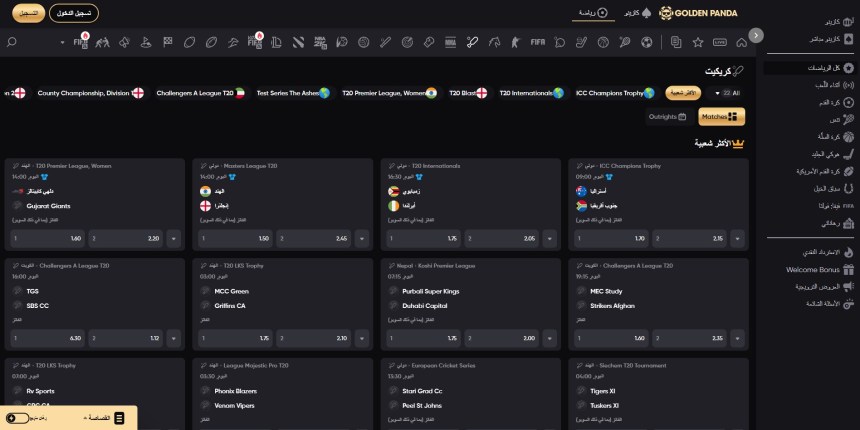The width and height of the screenshot is (860, 430).
Task: Select the ice hockey stick icon in toolbar
Action: [582, 42]
